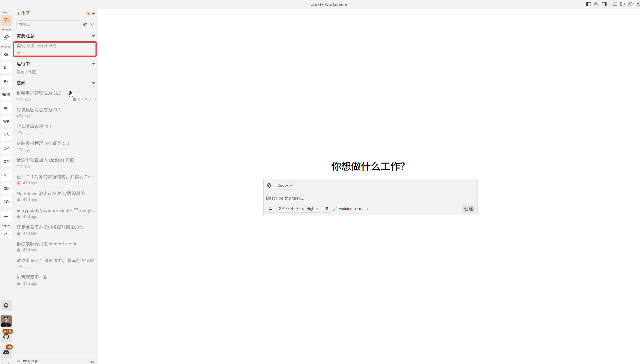Switch to the KB project
Screen dimensions: 640x364
[6, 54]
